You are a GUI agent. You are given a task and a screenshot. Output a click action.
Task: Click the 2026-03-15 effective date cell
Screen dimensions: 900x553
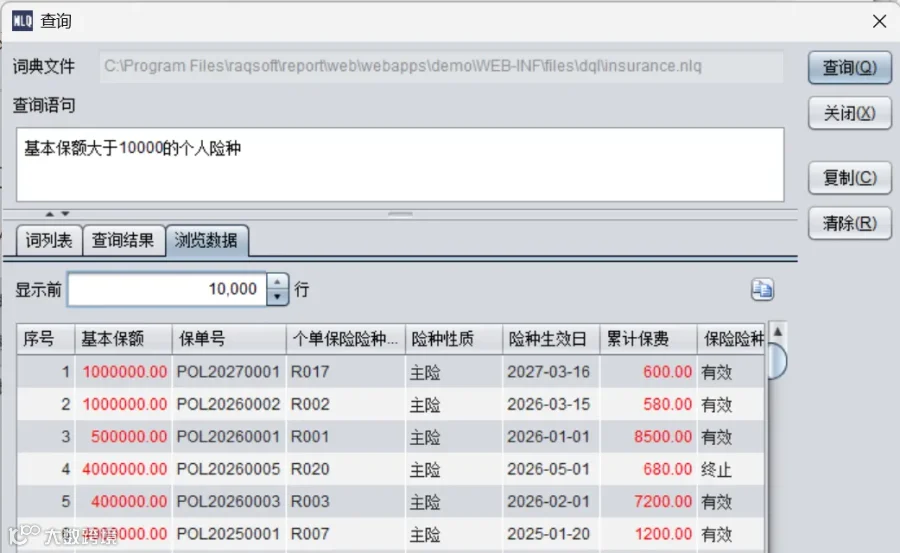(x=551, y=404)
